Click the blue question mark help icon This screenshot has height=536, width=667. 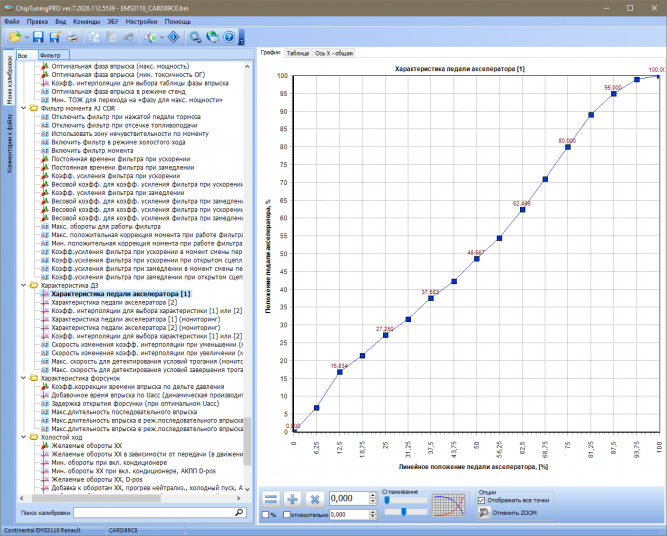(x=229, y=37)
